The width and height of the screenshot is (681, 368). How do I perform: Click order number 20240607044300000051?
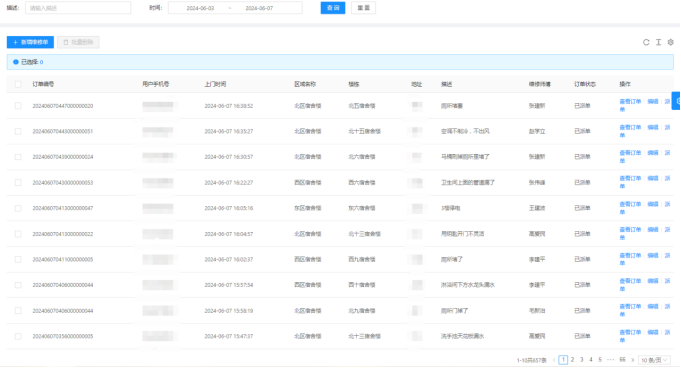click(x=63, y=132)
